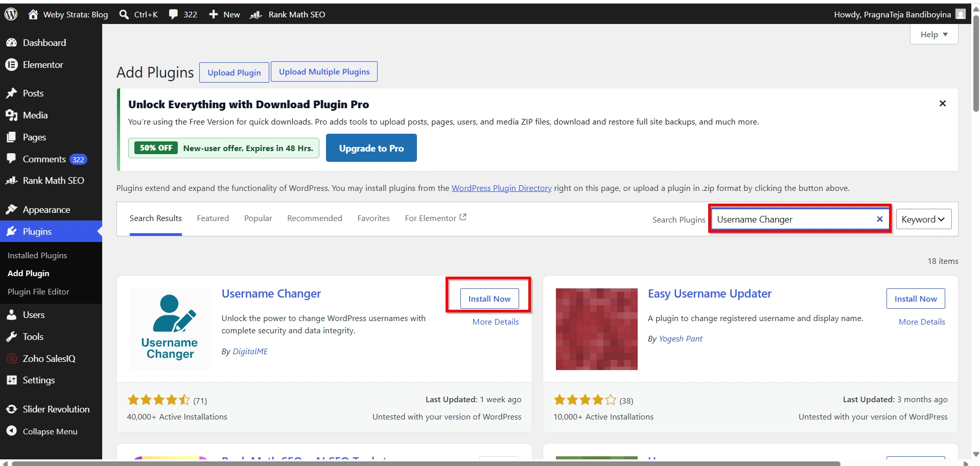Click the Easy Username Updater star rating
The height and width of the screenshot is (466, 980).
tap(585, 400)
